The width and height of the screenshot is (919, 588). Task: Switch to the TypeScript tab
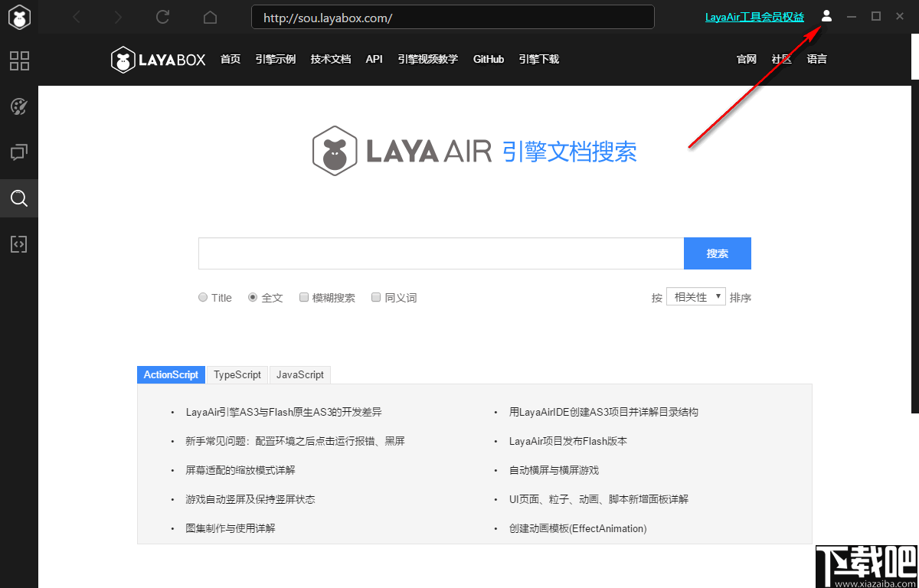tap(237, 374)
